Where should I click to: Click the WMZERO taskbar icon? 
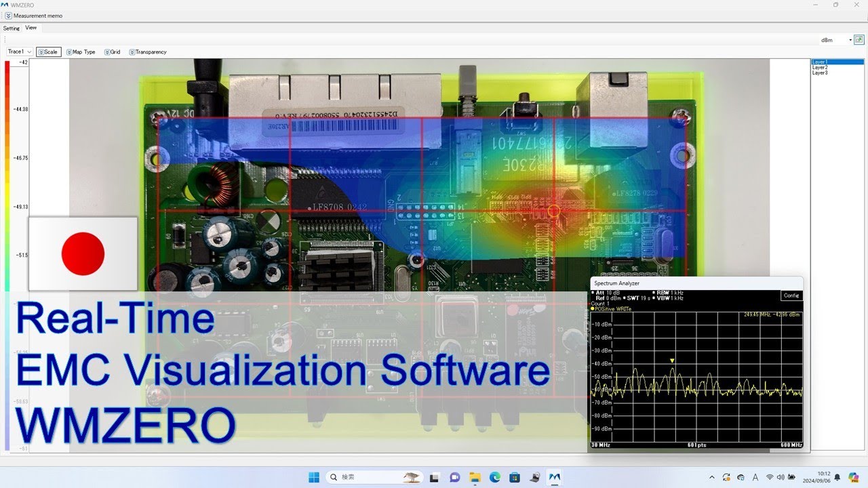pos(555,477)
